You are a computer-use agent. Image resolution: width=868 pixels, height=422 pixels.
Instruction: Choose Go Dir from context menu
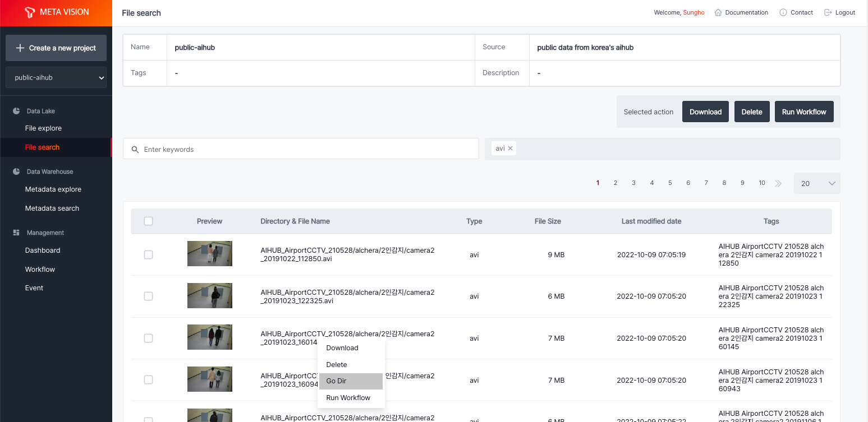(350, 381)
